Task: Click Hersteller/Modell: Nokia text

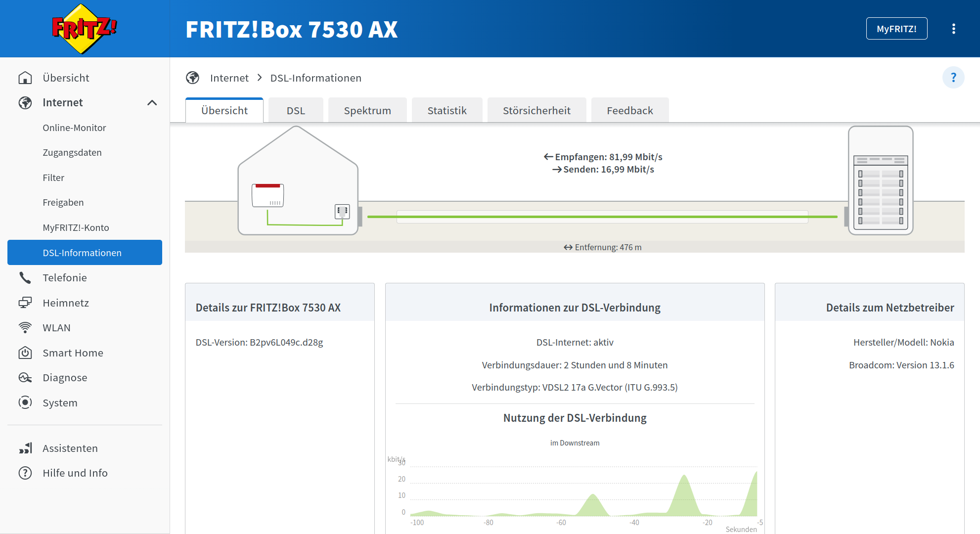Action: [x=904, y=343]
